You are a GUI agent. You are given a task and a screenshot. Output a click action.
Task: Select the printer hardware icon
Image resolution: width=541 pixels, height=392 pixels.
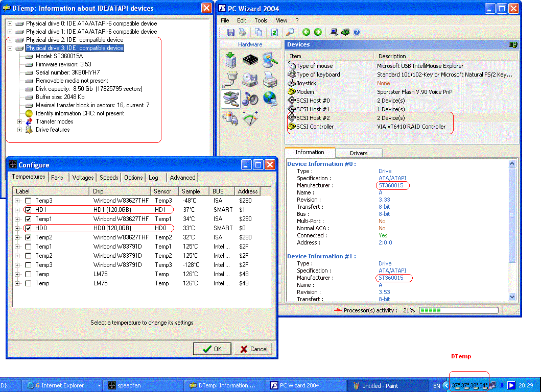(x=270, y=79)
